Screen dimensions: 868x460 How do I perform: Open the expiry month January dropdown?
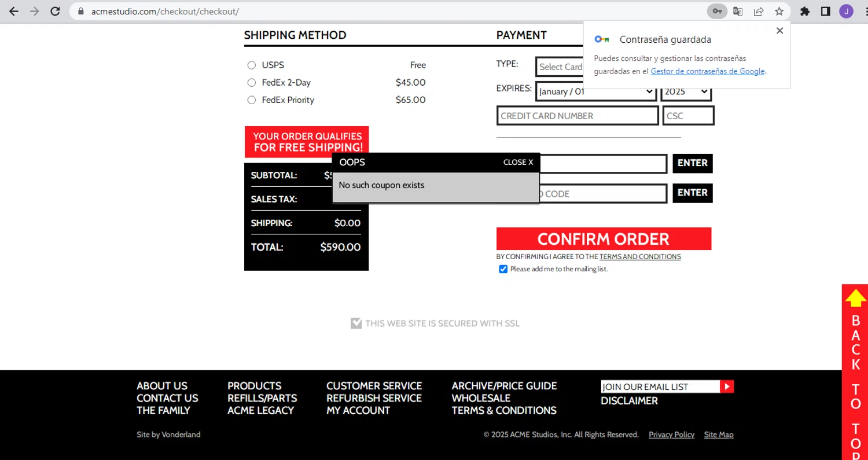click(x=596, y=92)
